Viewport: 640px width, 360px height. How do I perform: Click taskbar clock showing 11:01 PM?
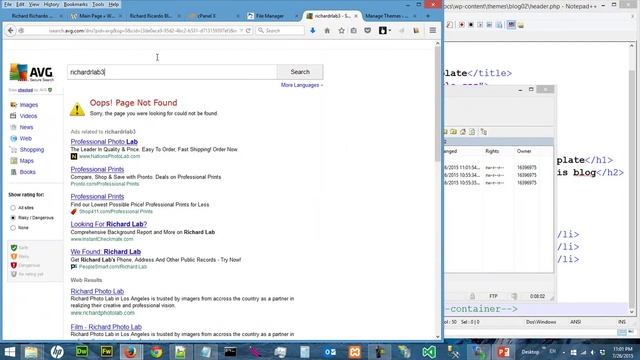(622, 352)
